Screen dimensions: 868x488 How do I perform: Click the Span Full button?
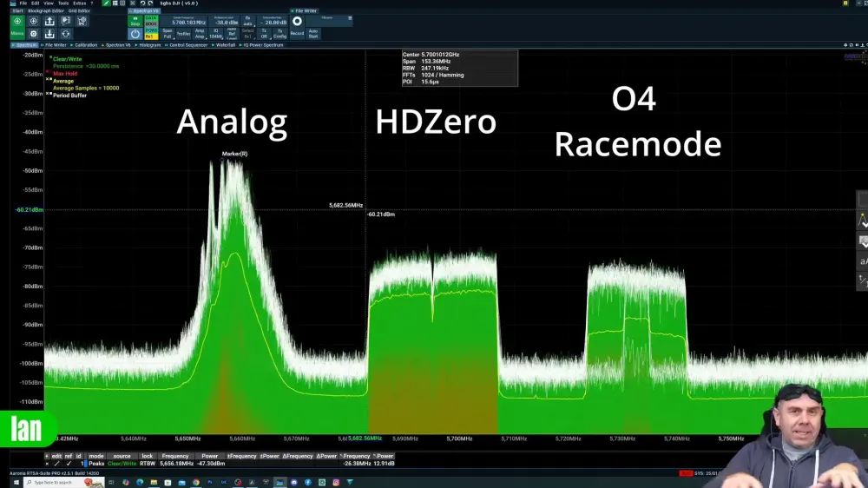[x=168, y=34]
